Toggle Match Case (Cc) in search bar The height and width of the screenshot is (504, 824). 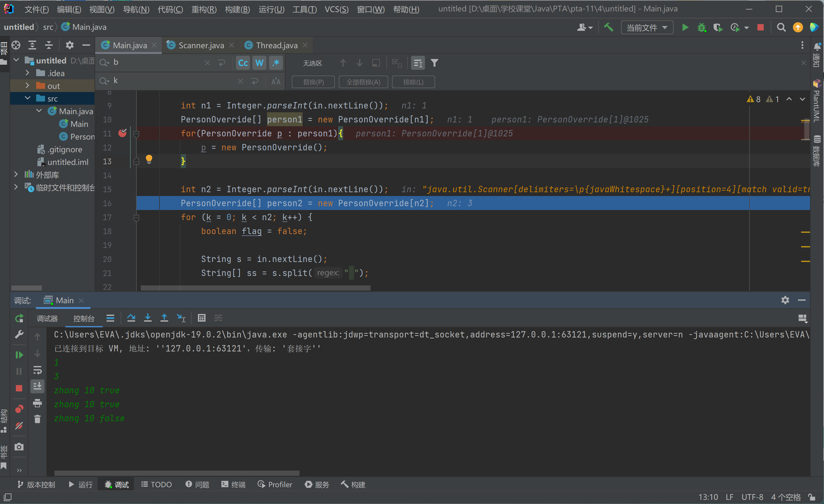pyautogui.click(x=243, y=63)
